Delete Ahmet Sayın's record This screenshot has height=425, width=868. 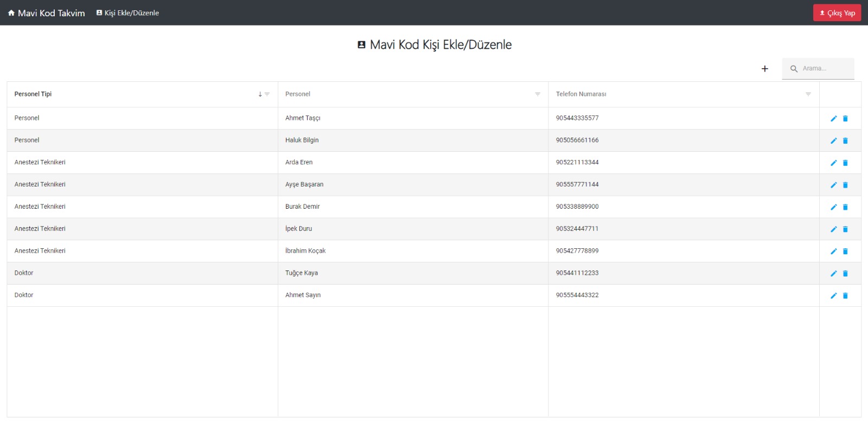tap(845, 296)
